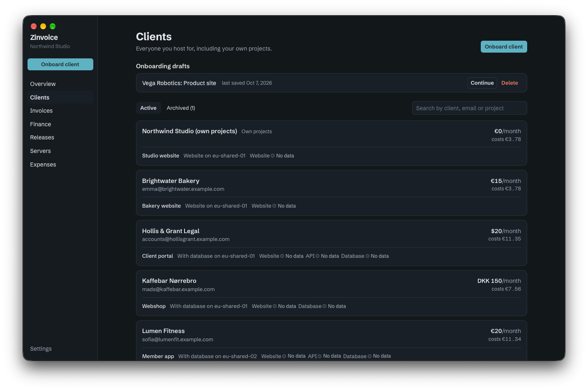Focus the client search field
Screen dimensions: 588x391
[x=469, y=108]
